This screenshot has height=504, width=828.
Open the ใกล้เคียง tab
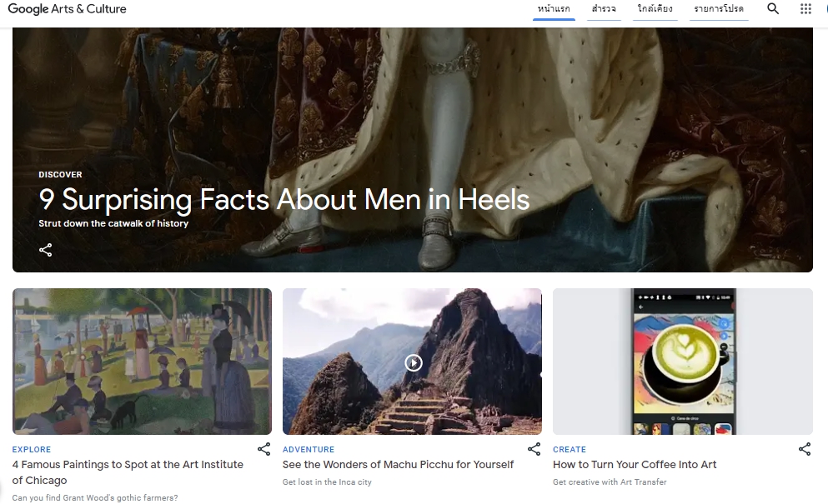[655, 9]
